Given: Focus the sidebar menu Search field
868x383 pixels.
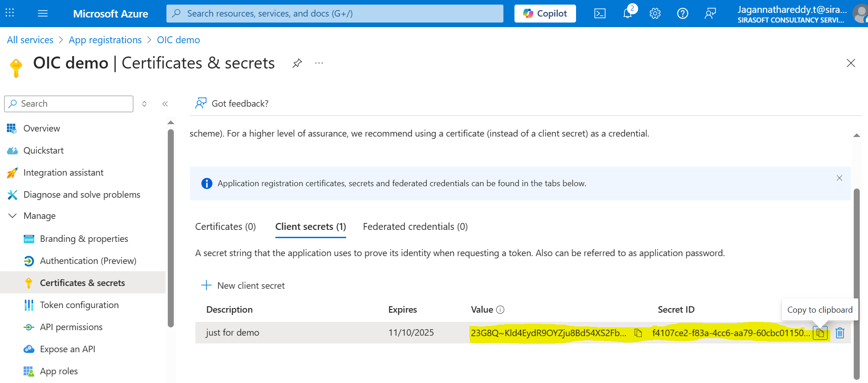Looking at the screenshot, I should pyautogui.click(x=69, y=104).
